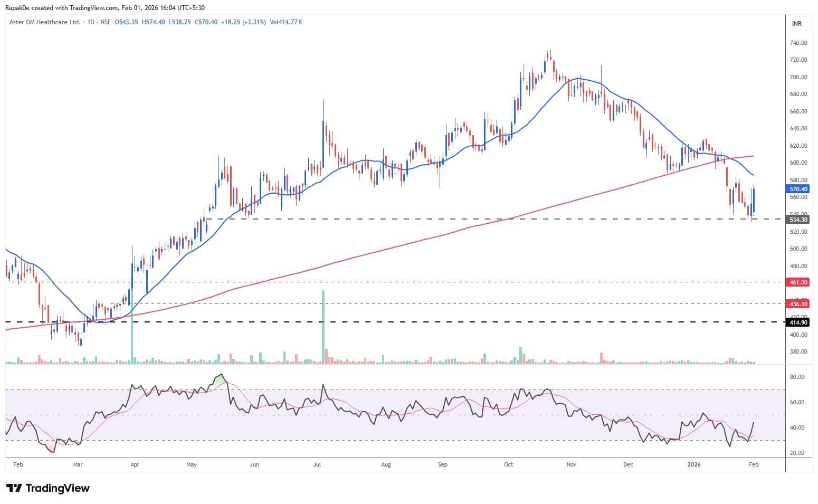This screenshot has height=504, width=818.
Task: Click the blue 570.40 current price tag
Action: [798, 189]
